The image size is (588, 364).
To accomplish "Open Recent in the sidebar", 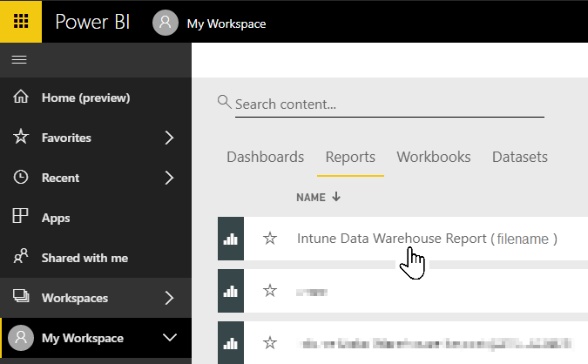I will tap(96, 178).
